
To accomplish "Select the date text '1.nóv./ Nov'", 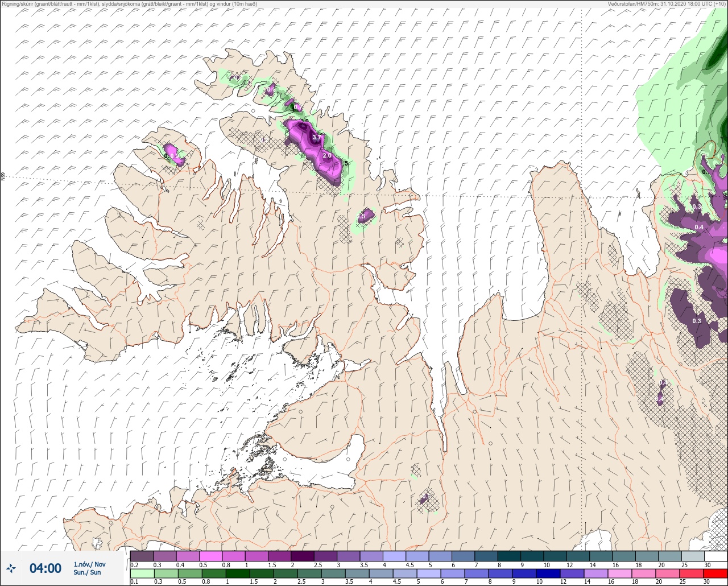I will [89, 564].
